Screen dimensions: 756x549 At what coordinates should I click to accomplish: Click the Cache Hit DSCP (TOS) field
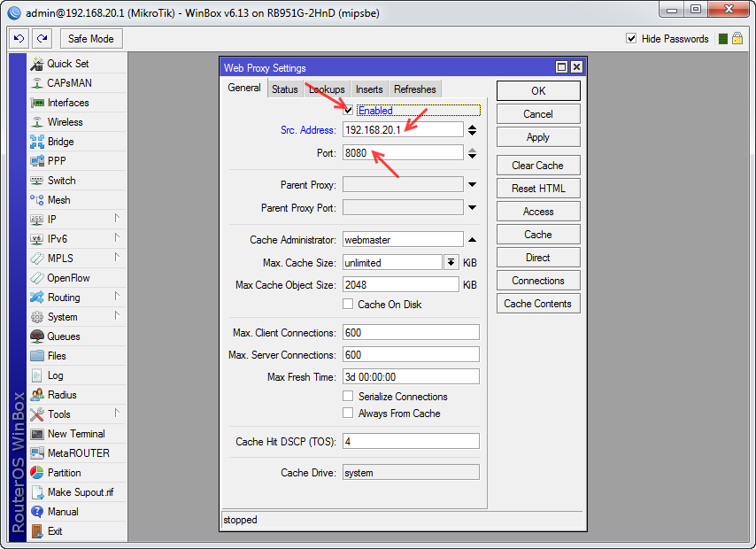pyautogui.click(x=411, y=442)
